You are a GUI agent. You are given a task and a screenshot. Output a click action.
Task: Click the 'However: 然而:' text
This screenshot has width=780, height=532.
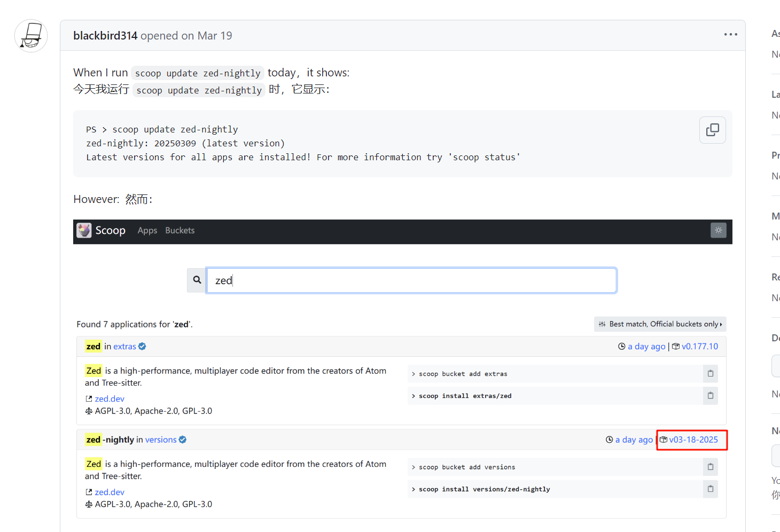[x=113, y=199]
